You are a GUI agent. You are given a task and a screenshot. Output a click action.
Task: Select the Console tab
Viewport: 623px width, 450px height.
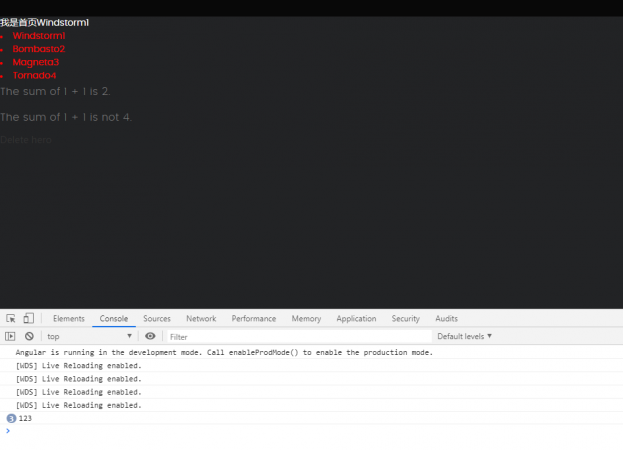click(x=114, y=319)
